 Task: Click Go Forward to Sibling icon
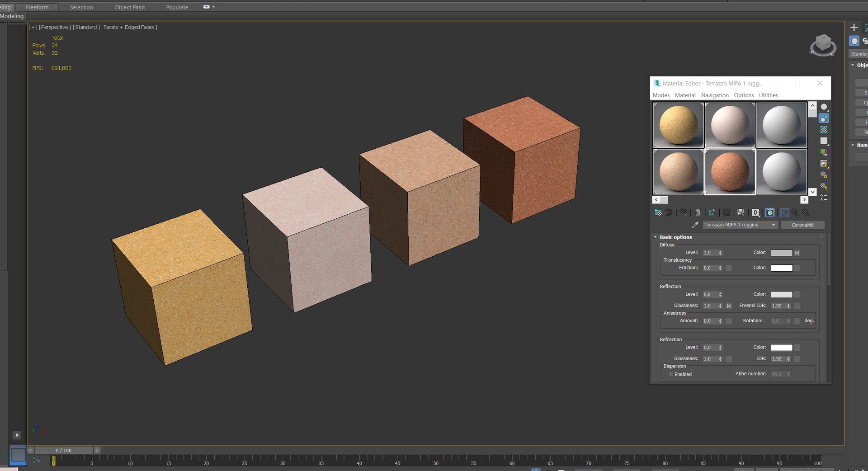coord(806,212)
